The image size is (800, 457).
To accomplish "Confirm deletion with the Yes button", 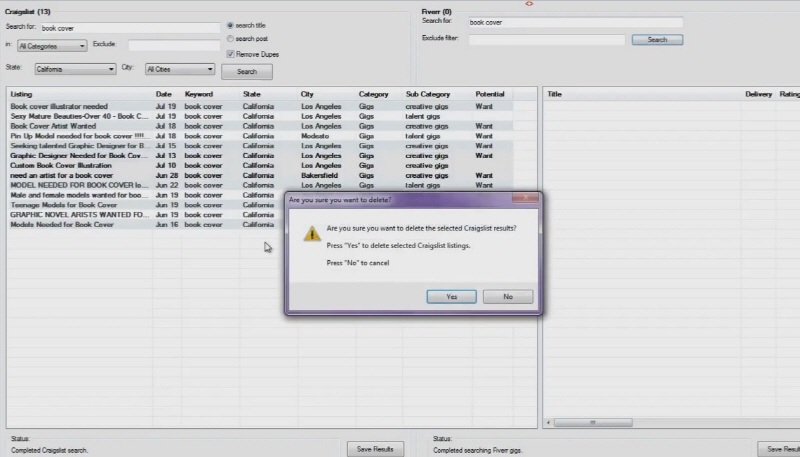I will pos(452,297).
